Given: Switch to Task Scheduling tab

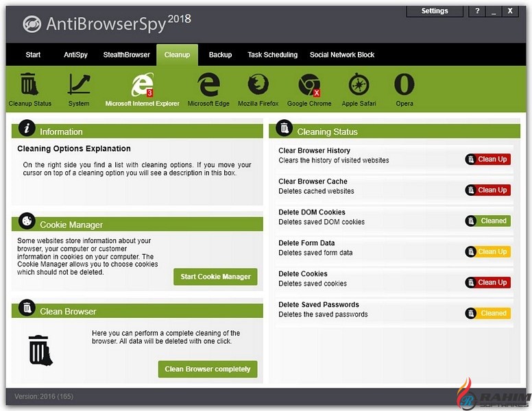Looking at the screenshot, I should click(272, 55).
